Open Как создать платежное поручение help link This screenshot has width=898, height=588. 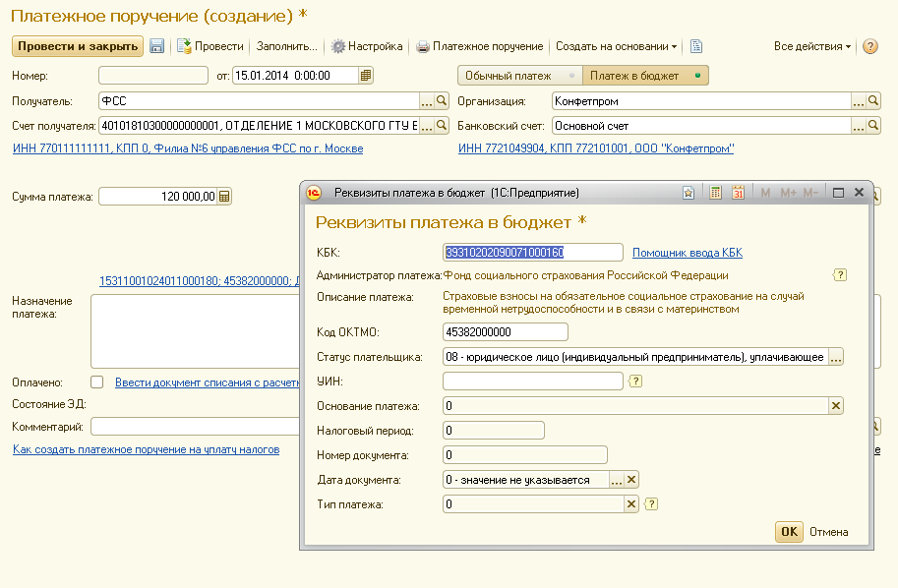click(146, 449)
